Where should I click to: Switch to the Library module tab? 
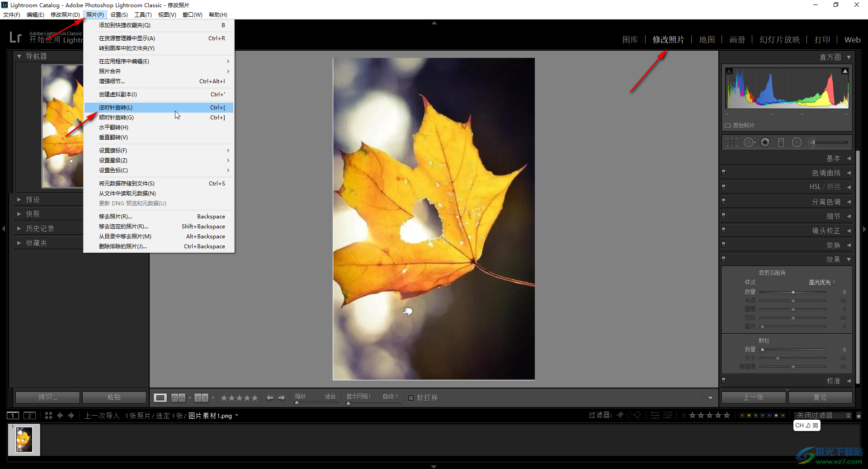(630, 40)
